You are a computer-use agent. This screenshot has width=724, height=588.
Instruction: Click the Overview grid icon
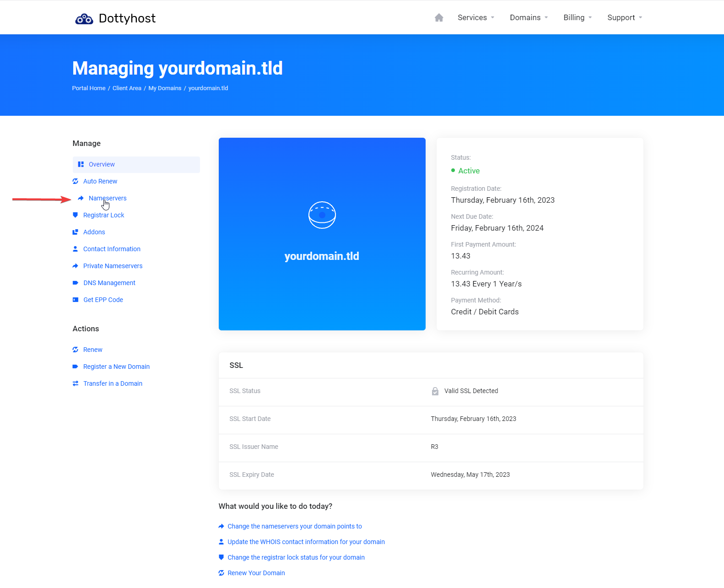[81, 164]
